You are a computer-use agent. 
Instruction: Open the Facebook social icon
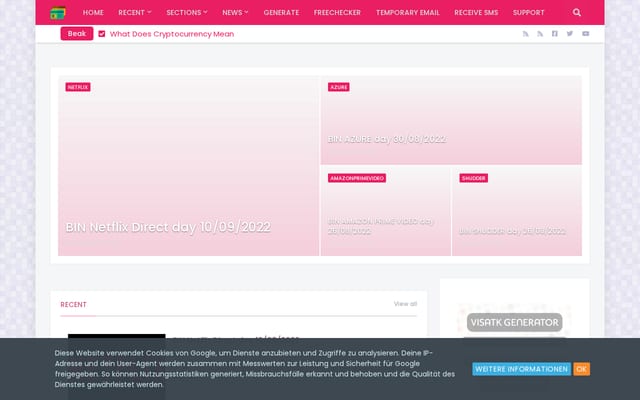coord(554,33)
